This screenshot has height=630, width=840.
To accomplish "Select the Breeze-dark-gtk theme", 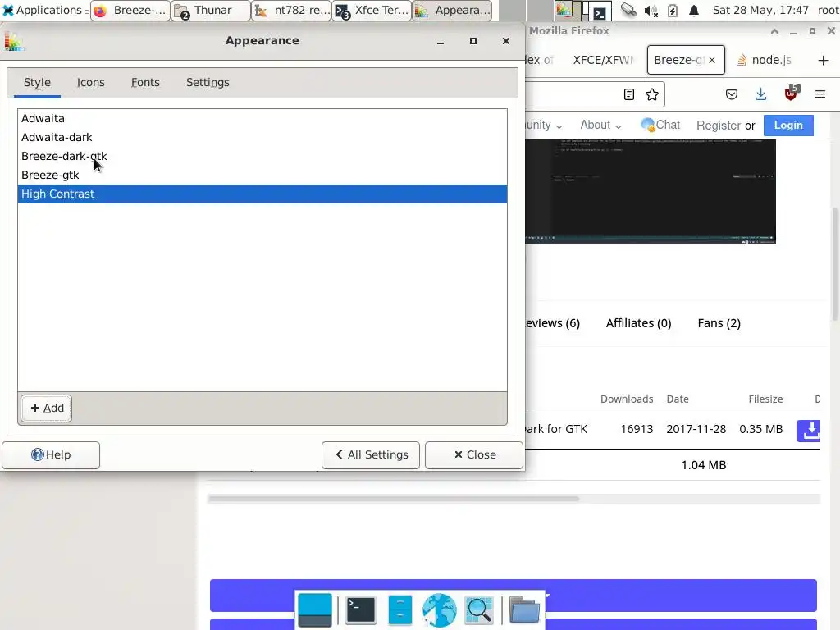I will [x=262, y=156].
